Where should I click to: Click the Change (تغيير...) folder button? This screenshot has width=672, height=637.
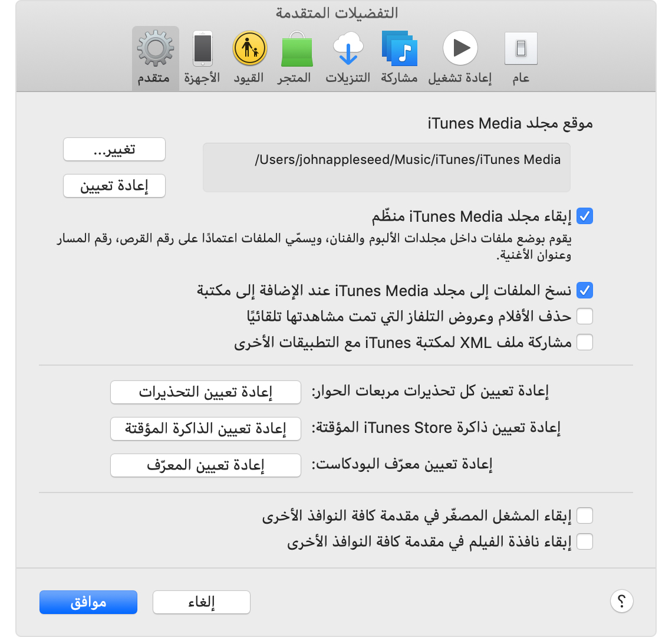[x=114, y=150]
